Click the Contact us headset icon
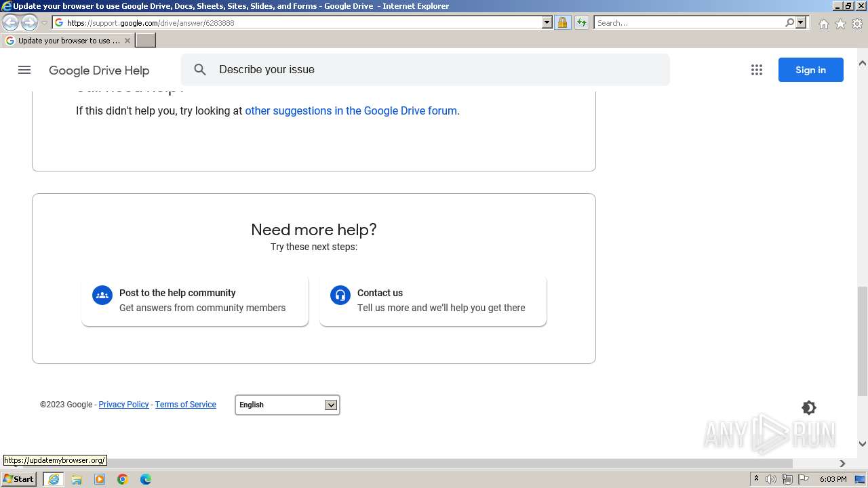This screenshot has height=488, width=868. tap(340, 295)
